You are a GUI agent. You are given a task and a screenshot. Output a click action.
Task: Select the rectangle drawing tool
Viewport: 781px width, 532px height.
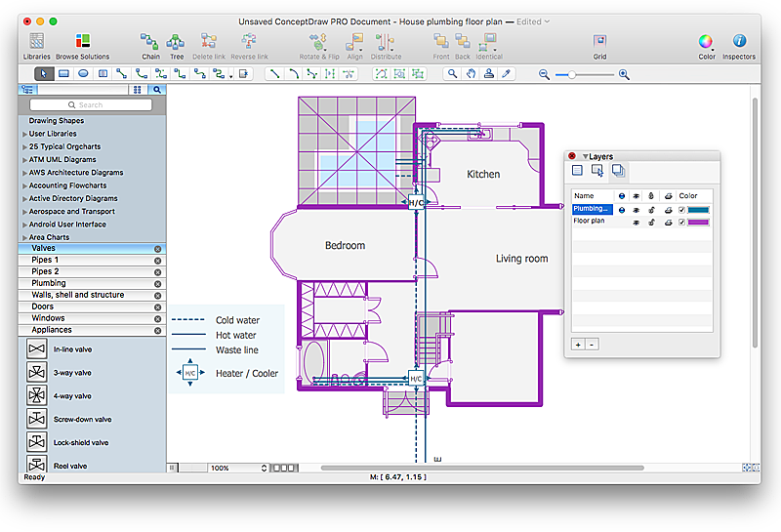pyautogui.click(x=63, y=73)
